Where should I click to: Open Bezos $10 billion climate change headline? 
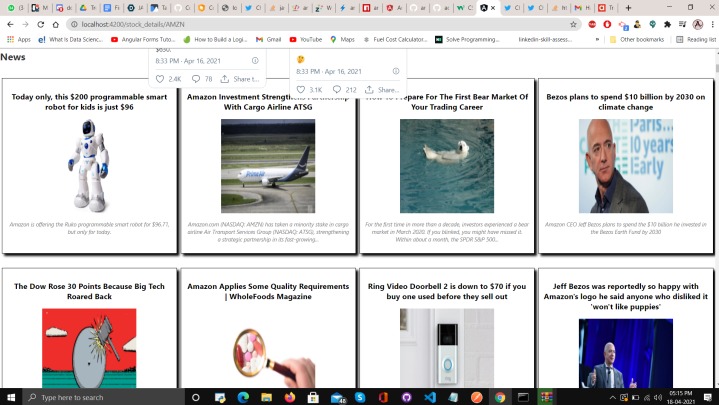point(625,102)
